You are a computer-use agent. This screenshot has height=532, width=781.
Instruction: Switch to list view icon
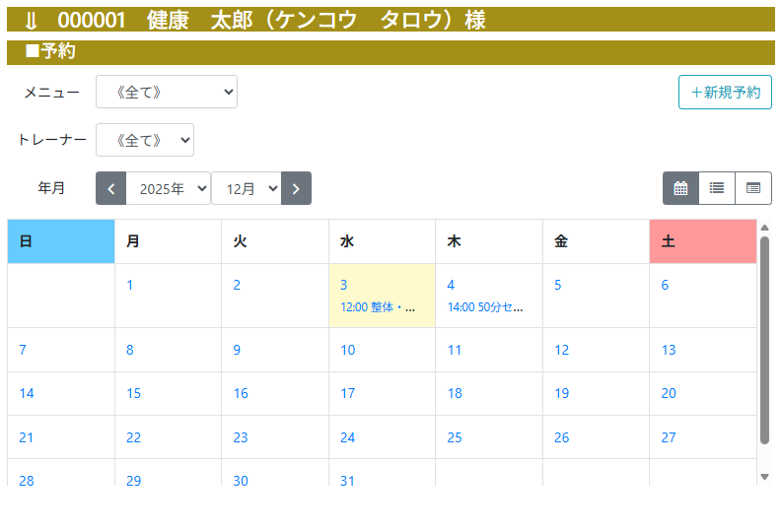coord(717,188)
